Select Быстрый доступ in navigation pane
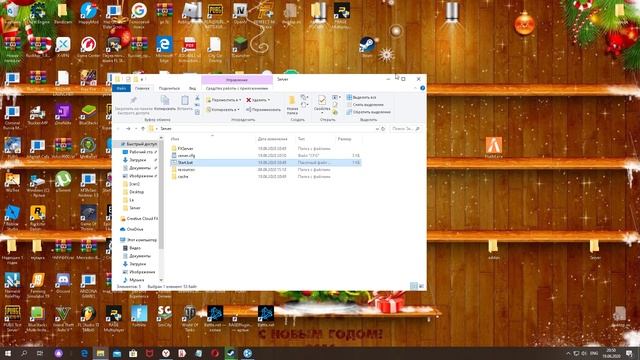 click(138, 144)
